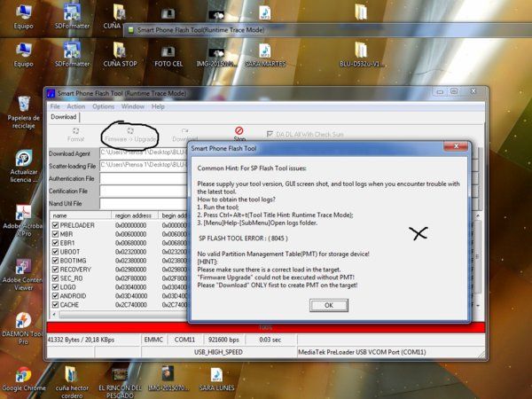
Task: Click OK in the error dialog
Action: tap(328, 305)
